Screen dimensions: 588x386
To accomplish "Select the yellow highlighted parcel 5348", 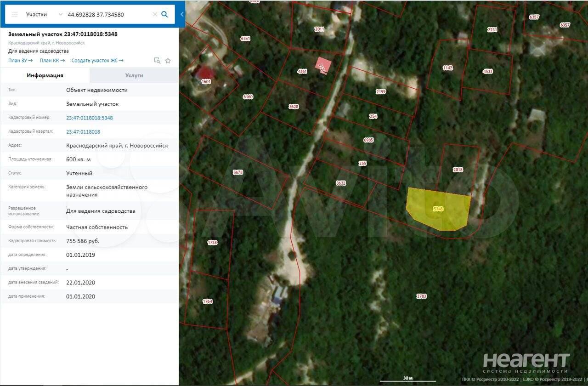I will pyautogui.click(x=439, y=209).
